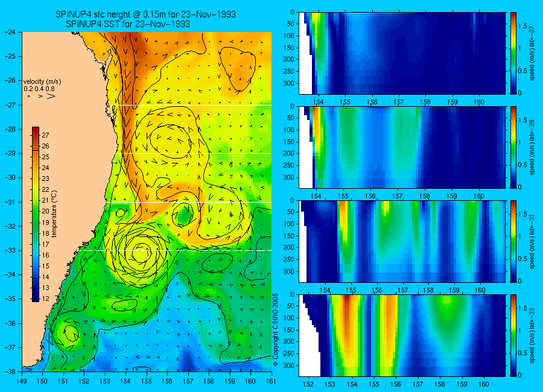Click depth tick 200 on the lat=-33 panel
Screen dimensions: 543x392
[288, 341]
